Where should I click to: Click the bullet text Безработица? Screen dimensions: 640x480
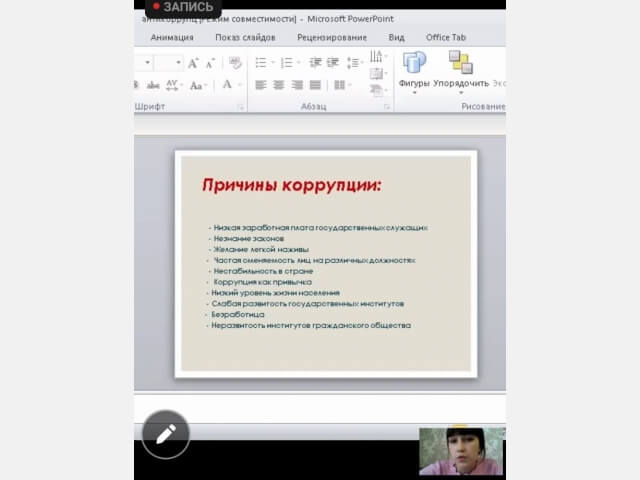[x=238, y=315]
